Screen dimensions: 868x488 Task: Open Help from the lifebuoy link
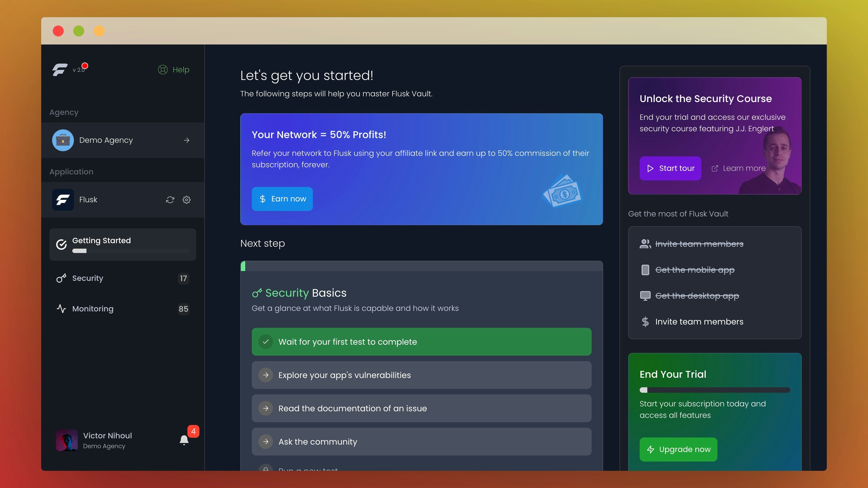(173, 70)
